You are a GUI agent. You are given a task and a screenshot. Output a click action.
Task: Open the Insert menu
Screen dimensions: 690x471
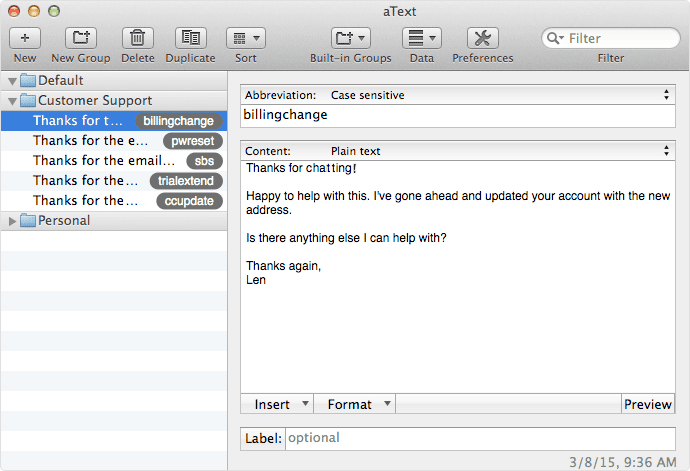(277, 404)
